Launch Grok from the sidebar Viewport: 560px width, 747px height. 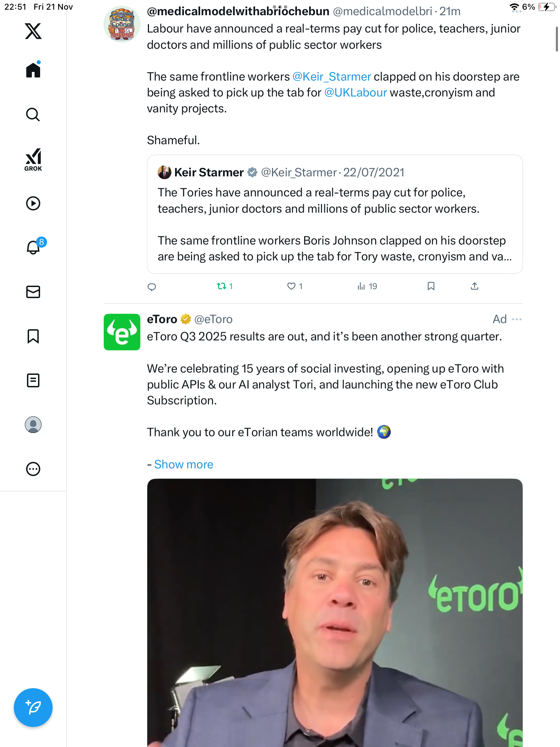point(33,159)
